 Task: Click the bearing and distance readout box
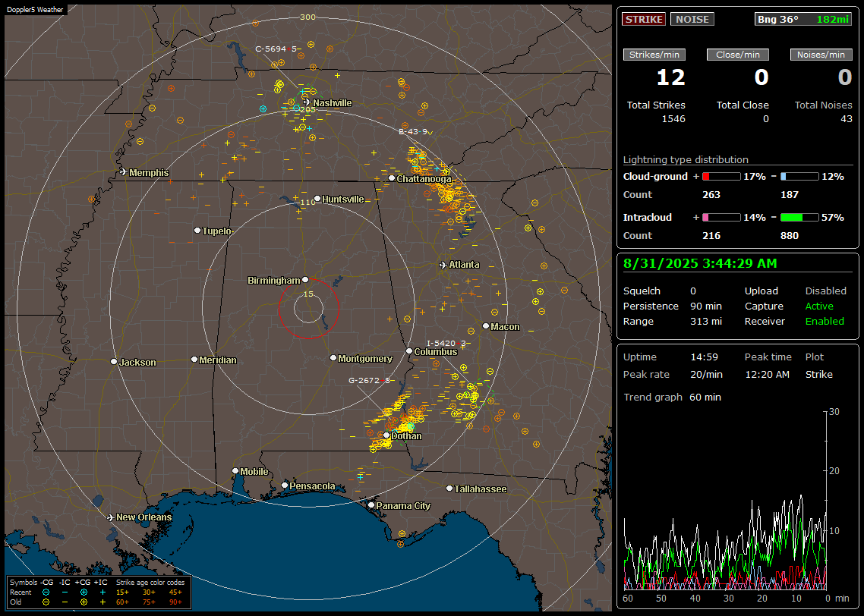pos(803,19)
